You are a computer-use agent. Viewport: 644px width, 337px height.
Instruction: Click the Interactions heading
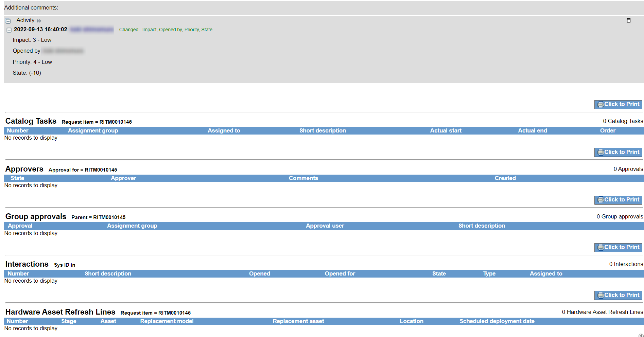(27, 264)
